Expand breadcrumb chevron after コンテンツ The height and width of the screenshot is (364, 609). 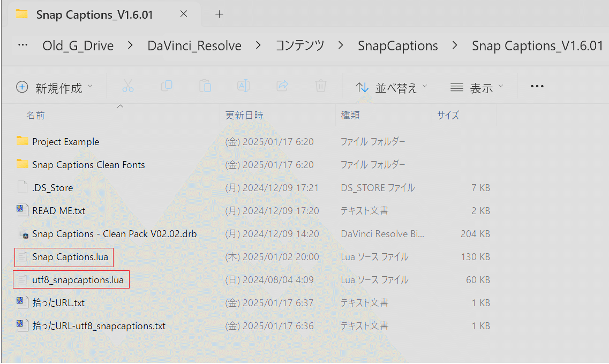[341, 45]
